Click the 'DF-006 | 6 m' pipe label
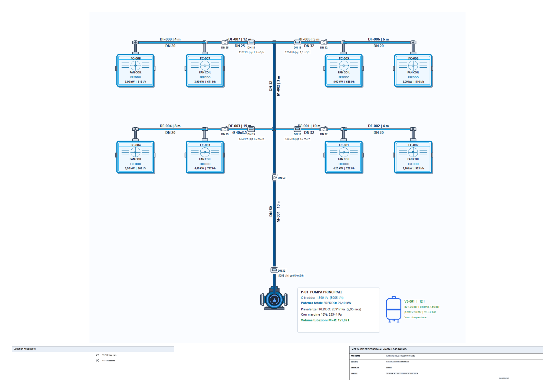Viewport: 555px width, 392px height. (378, 39)
